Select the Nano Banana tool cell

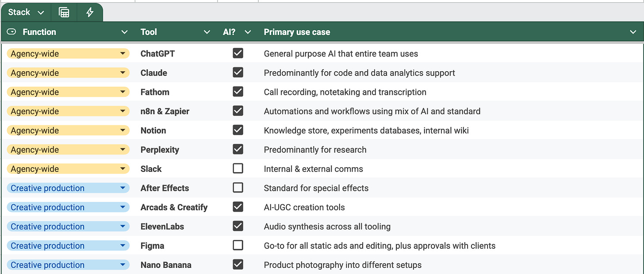click(x=176, y=265)
